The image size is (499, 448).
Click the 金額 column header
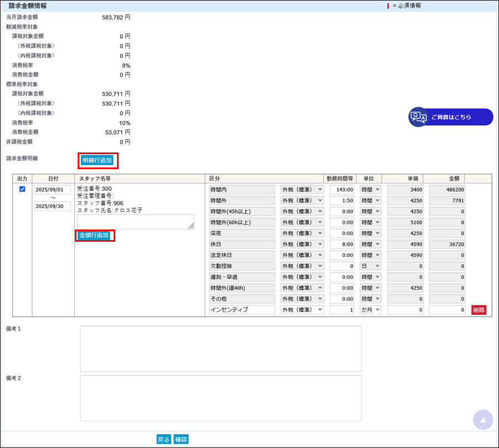pyautogui.click(x=454, y=179)
